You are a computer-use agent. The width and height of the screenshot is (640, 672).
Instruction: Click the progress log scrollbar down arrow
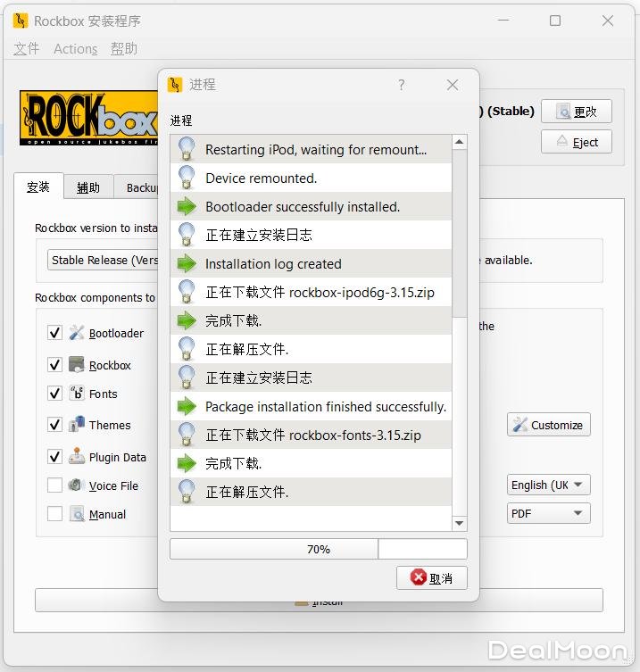click(460, 524)
